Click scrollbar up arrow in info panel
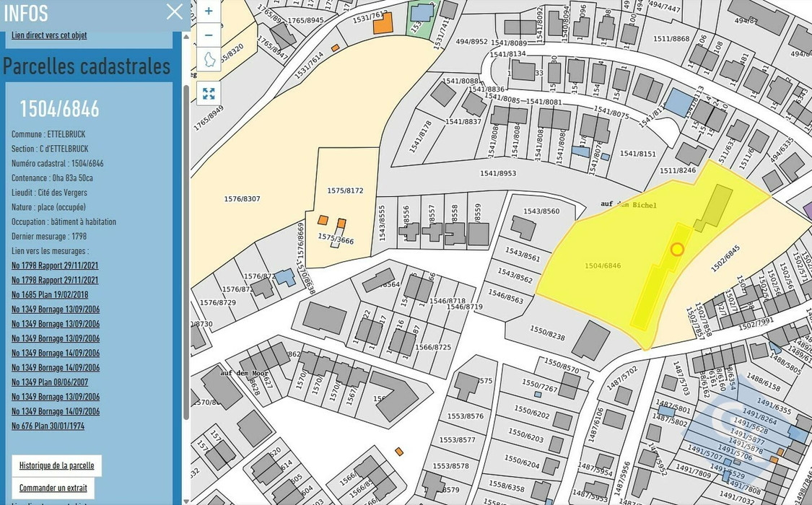The width and height of the screenshot is (812, 505). 186,36
